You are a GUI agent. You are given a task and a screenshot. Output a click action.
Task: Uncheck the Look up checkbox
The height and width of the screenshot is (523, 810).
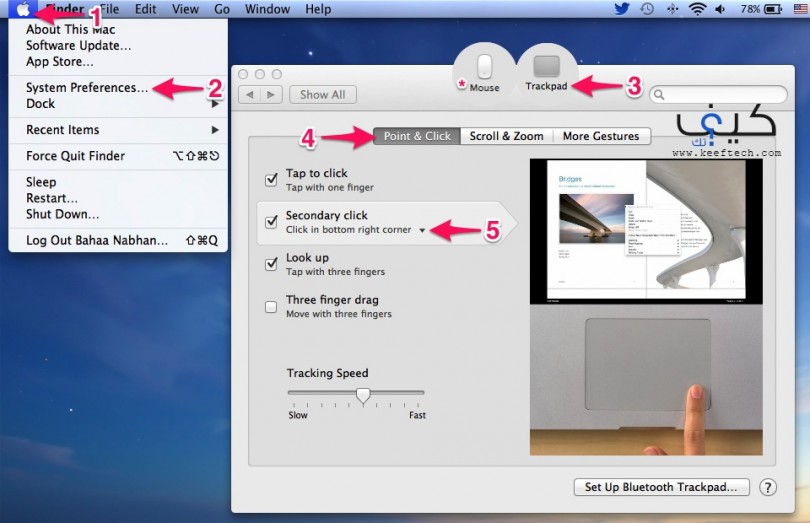(271, 264)
